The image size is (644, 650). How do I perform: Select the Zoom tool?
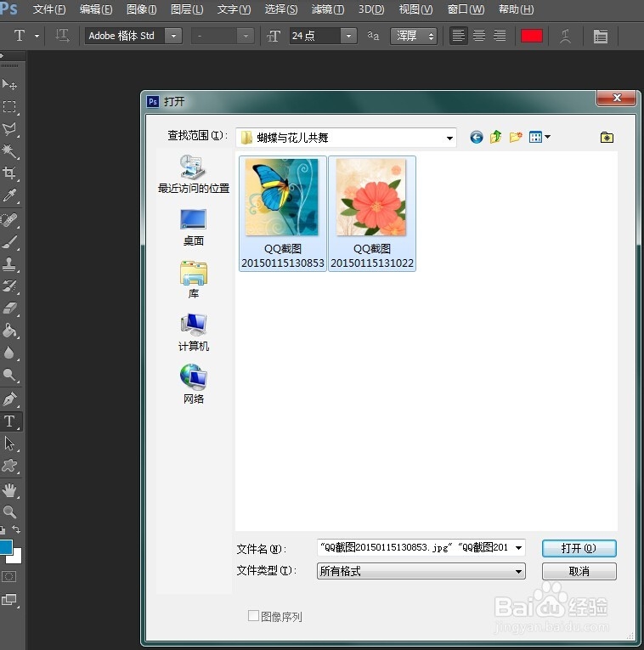click(x=9, y=512)
